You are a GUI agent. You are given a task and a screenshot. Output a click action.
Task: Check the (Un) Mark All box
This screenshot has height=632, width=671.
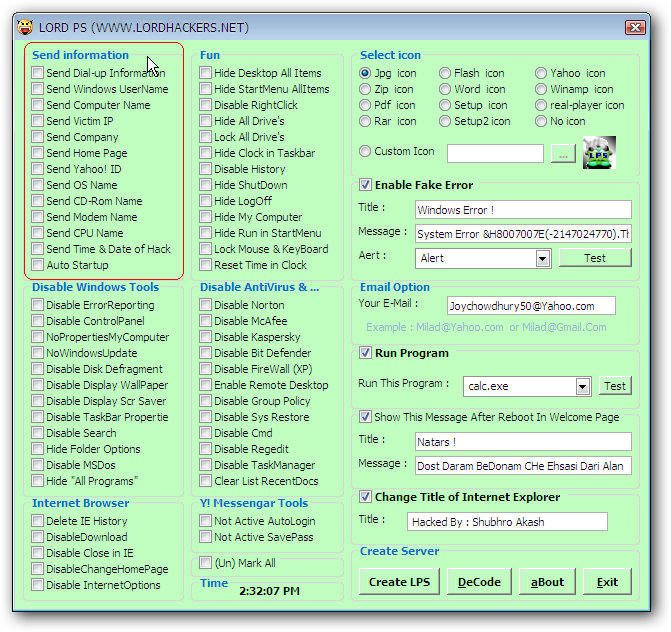pos(205,563)
